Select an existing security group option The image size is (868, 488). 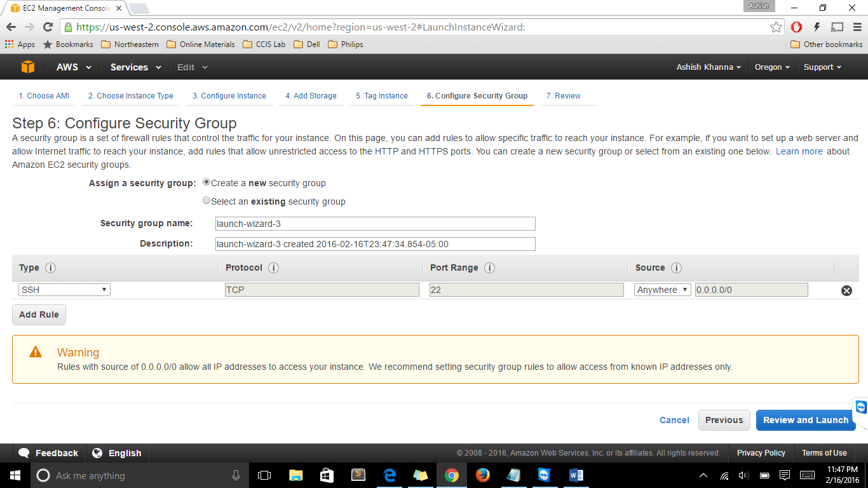(x=207, y=201)
